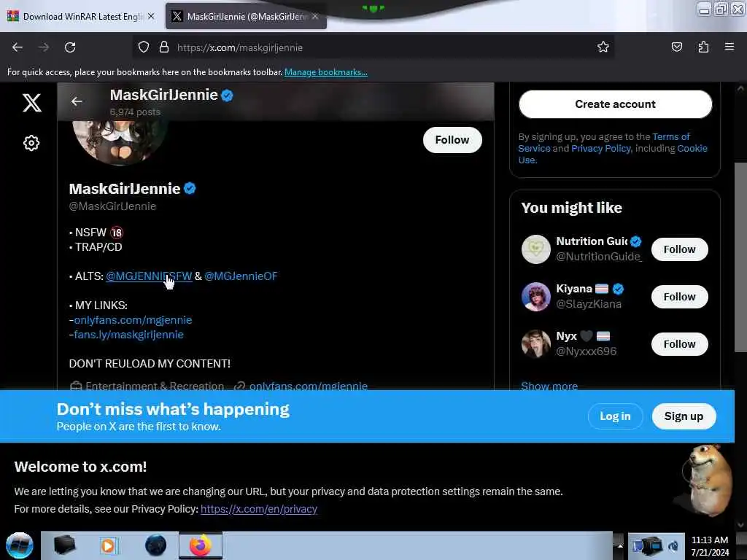Viewport: 747px width, 560px height.
Task: Click the page vertical scrollbar thumb
Action: click(x=740, y=257)
